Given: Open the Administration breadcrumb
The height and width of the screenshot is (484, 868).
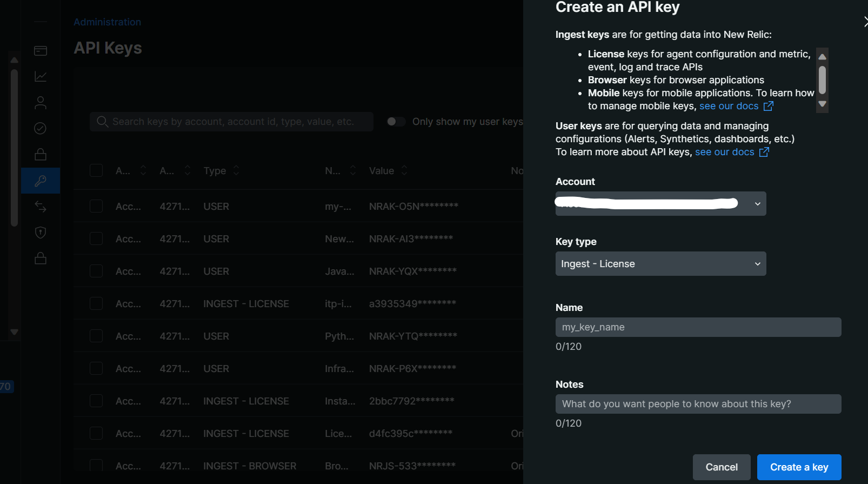Looking at the screenshot, I should (x=107, y=22).
